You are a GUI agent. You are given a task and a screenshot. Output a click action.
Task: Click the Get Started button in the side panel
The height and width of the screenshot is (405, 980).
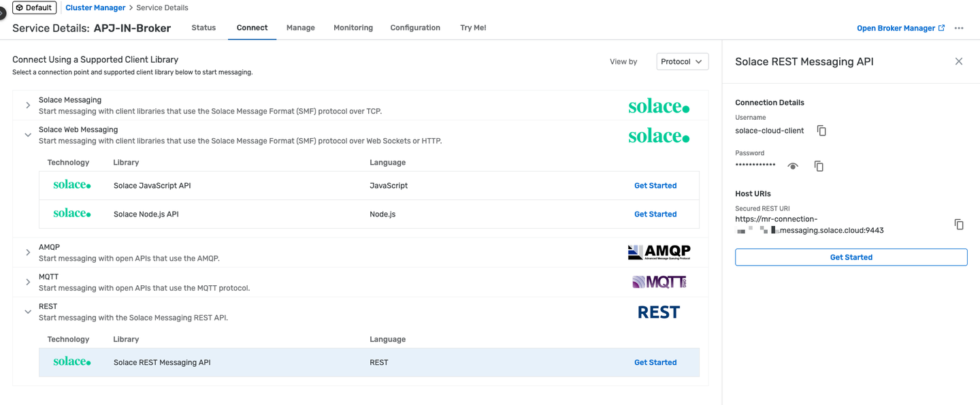[x=851, y=257]
